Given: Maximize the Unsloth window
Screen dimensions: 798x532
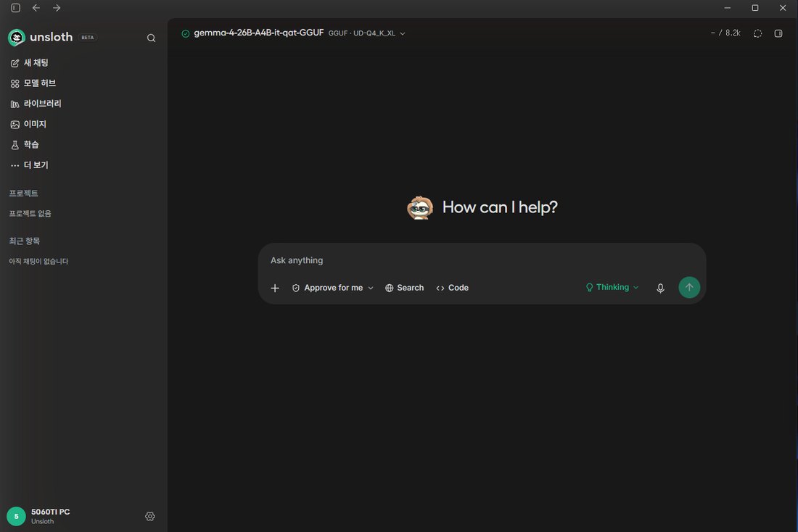Looking at the screenshot, I should 755,8.
